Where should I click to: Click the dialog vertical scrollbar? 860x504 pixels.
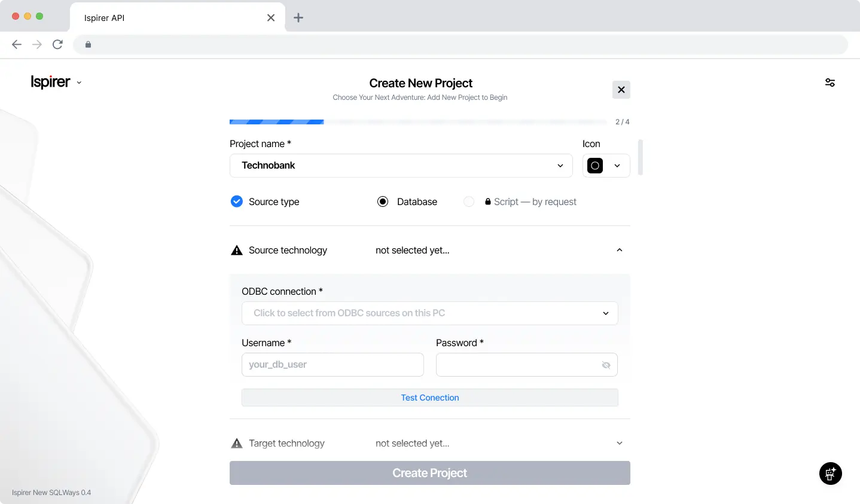pyautogui.click(x=641, y=157)
